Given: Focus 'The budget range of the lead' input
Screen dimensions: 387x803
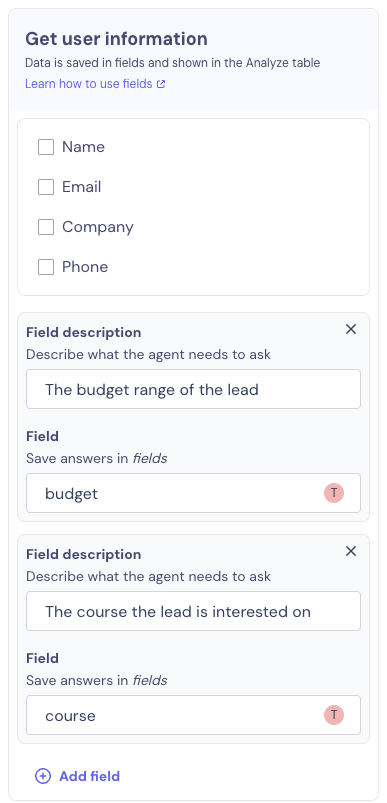Looking at the screenshot, I should [x=194, y=389].
